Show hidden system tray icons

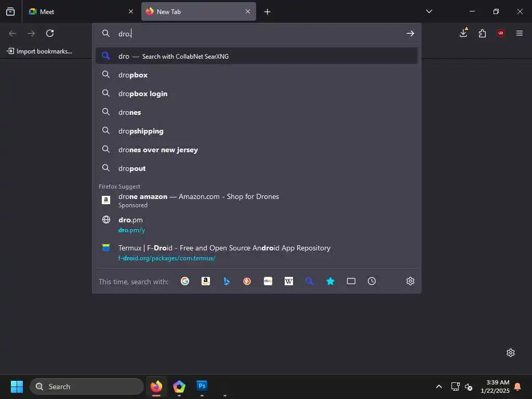[x=439, y=387]
